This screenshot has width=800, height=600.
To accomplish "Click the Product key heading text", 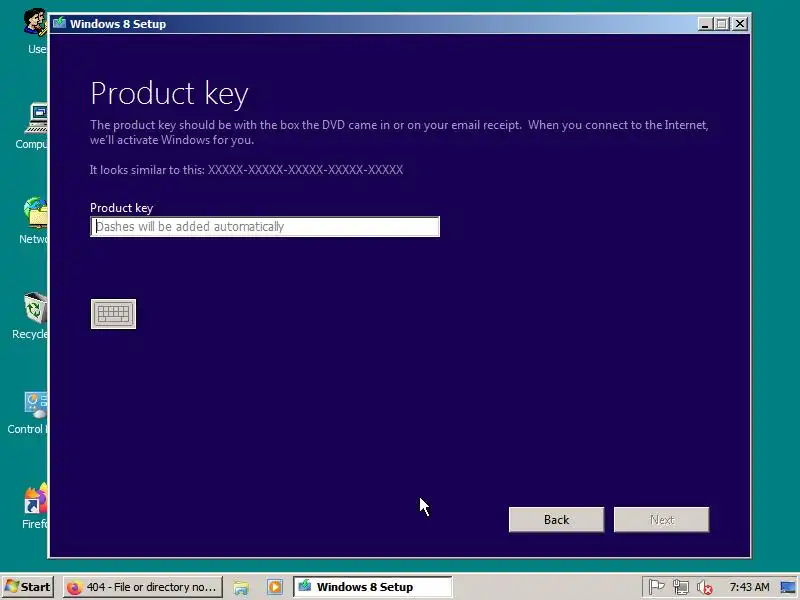I will (x=169, y=94).
